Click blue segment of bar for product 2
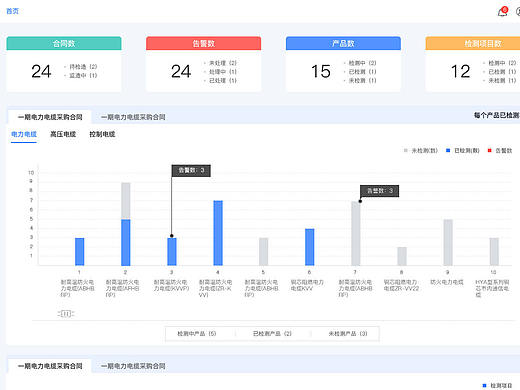Viewport: 520px width, 390px height. (126, 242)
